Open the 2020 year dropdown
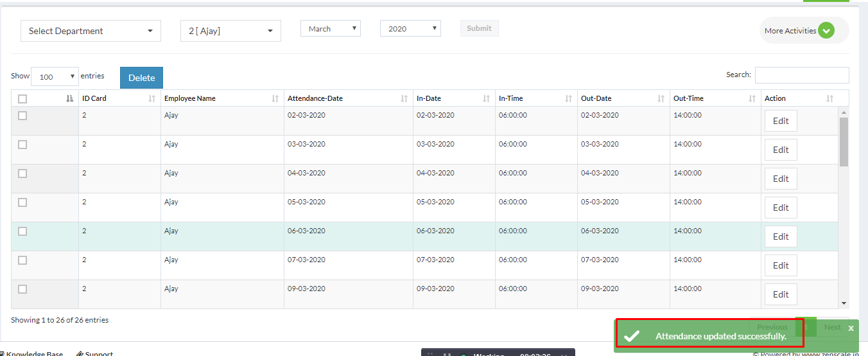868x356 pixels. coord(410,28)
